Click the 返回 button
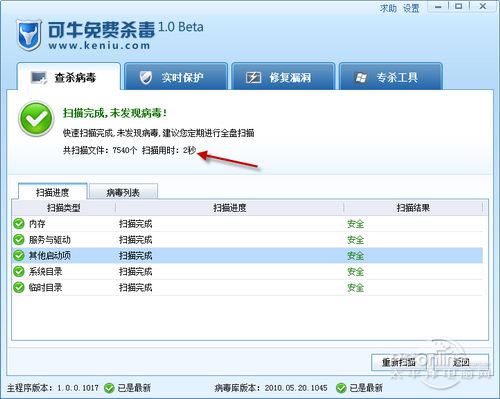 462,362
